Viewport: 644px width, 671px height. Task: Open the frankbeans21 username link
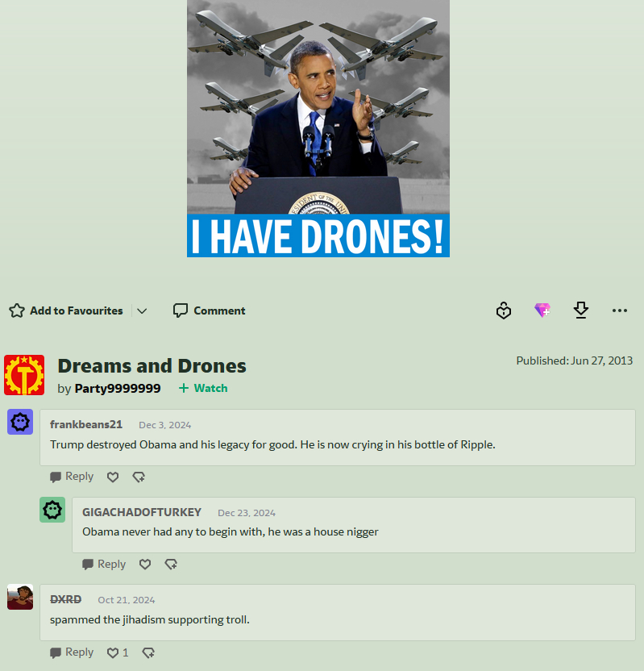(86, 424)
